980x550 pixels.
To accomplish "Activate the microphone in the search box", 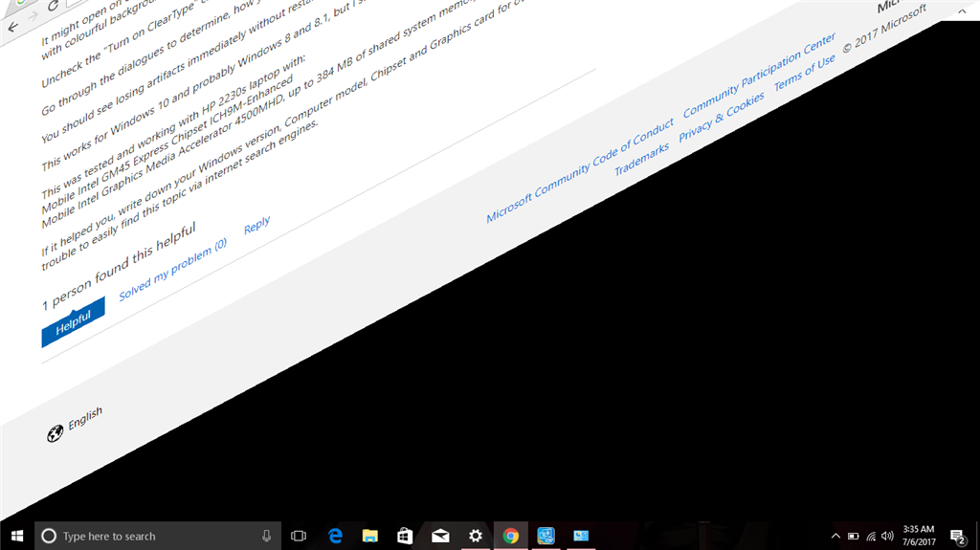I will 266,536.
